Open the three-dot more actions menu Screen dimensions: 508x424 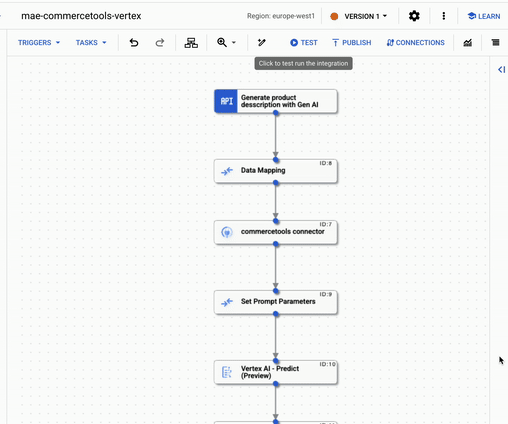coord(443,16)
